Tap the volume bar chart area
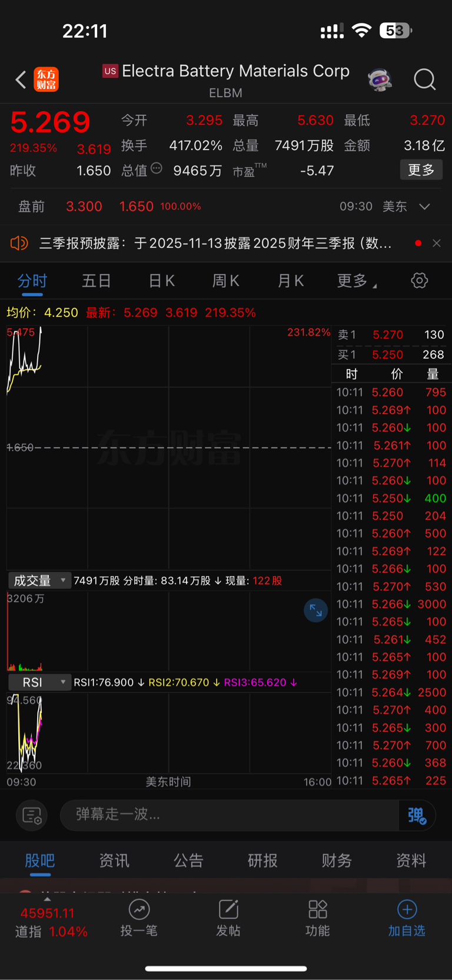Screen dimensions: 452x980 pos(169,632)
